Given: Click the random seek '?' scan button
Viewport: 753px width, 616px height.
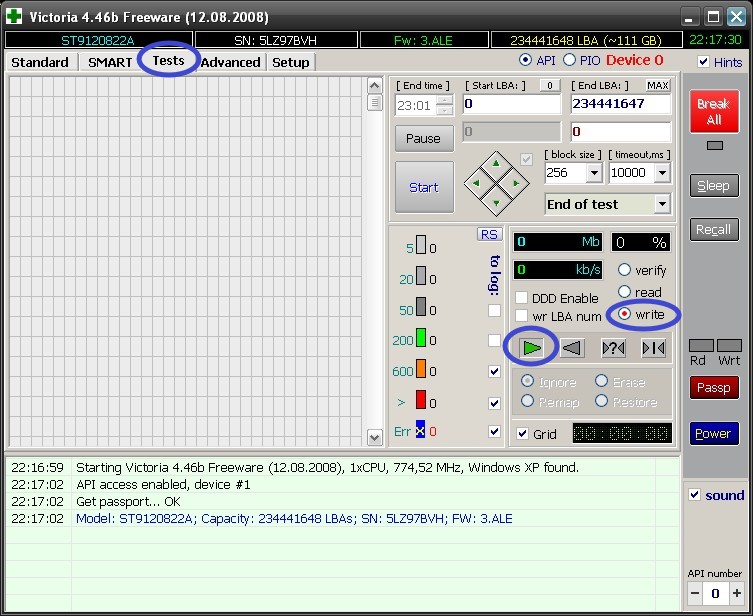Looking at the screenshot, I should 613,348.
